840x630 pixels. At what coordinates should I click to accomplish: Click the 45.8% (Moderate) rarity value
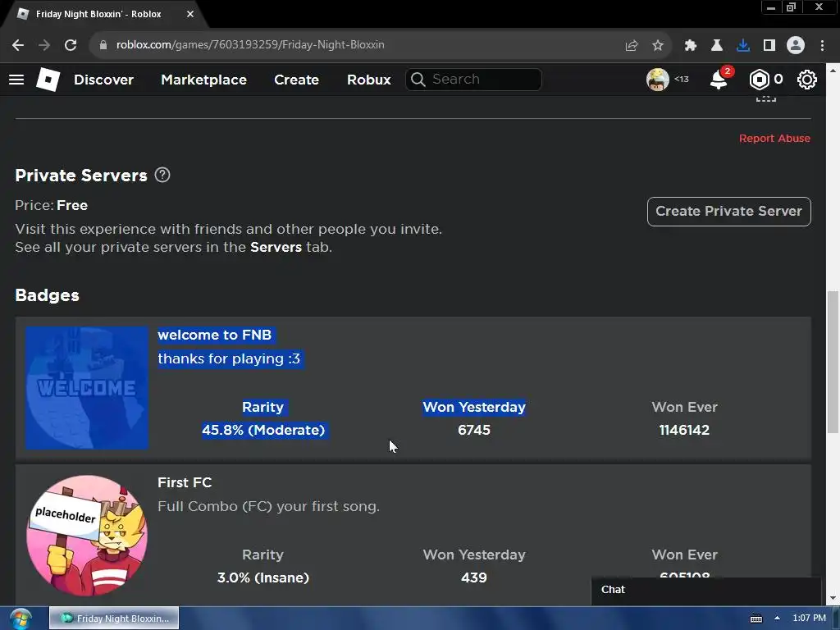263,430
